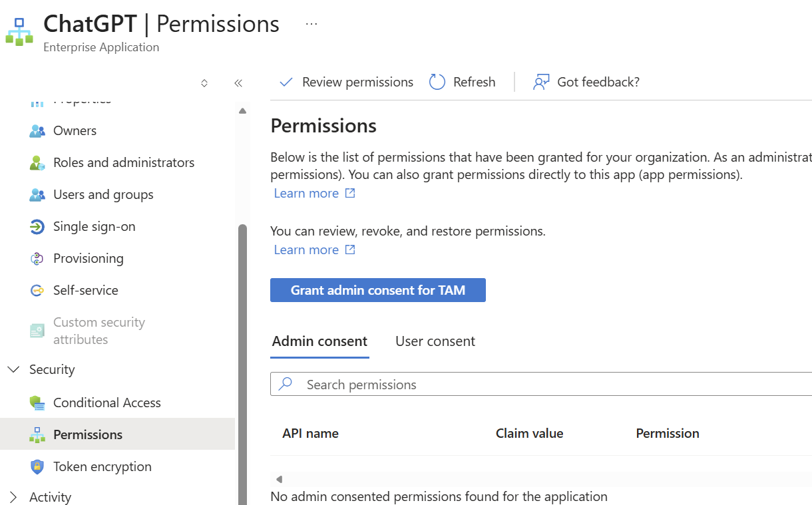Click the Refresh circular arrow icon

[437, 82]
